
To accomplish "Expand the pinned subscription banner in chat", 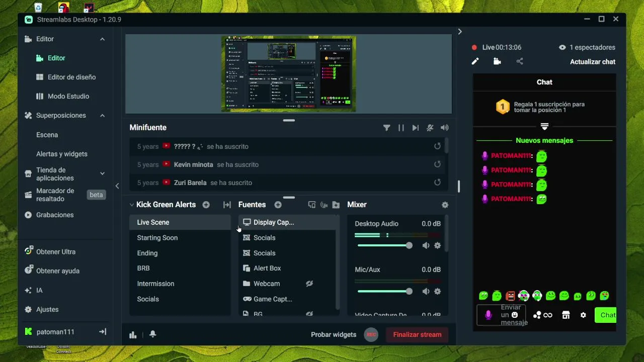I will (x=544, y=126).
